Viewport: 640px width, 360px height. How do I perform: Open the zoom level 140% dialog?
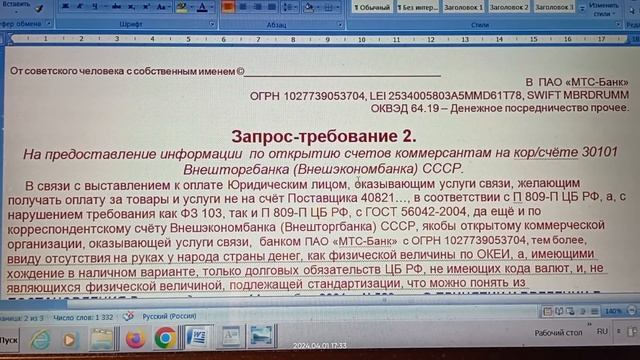(613, 311)
